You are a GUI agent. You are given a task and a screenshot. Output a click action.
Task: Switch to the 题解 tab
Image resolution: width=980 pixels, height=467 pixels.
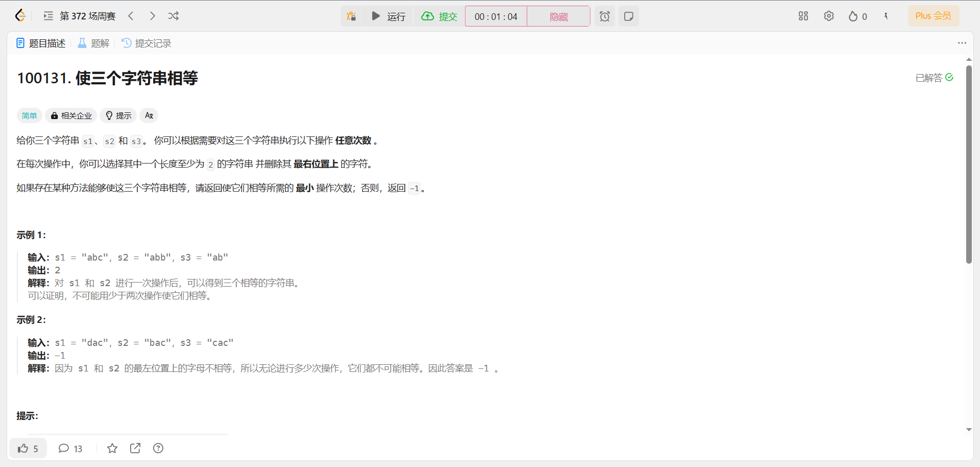pos(93,43)
